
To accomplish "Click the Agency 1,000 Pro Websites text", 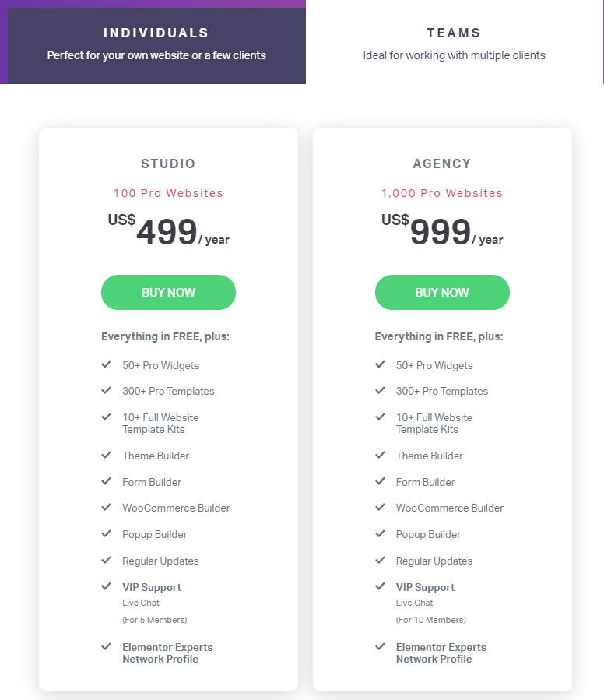I will (442, 193).
